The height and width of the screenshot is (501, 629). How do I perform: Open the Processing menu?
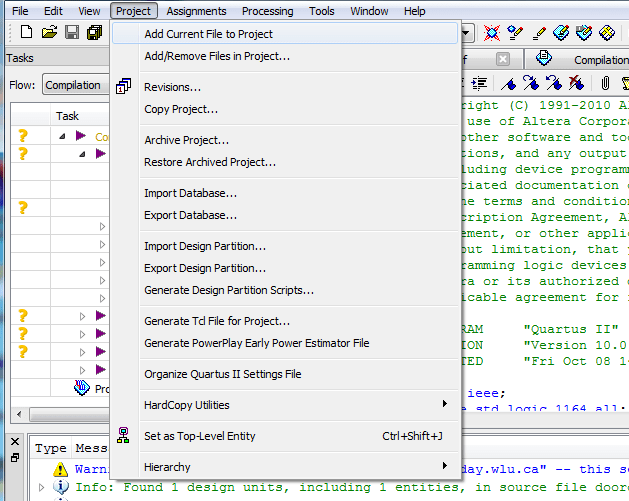pos(268,11)
